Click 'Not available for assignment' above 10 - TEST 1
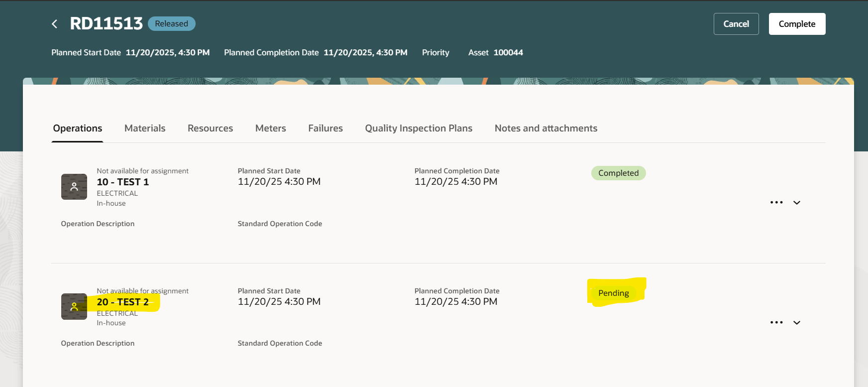The height and width of the screenshot is (387, 868). [142, 171]
